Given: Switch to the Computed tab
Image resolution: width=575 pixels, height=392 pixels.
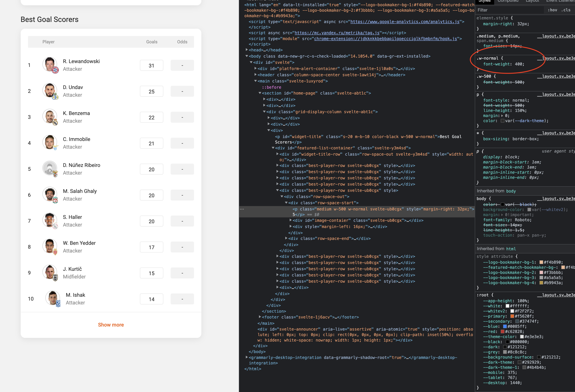Looking at the screenshot, I should [x=508, y=1].
